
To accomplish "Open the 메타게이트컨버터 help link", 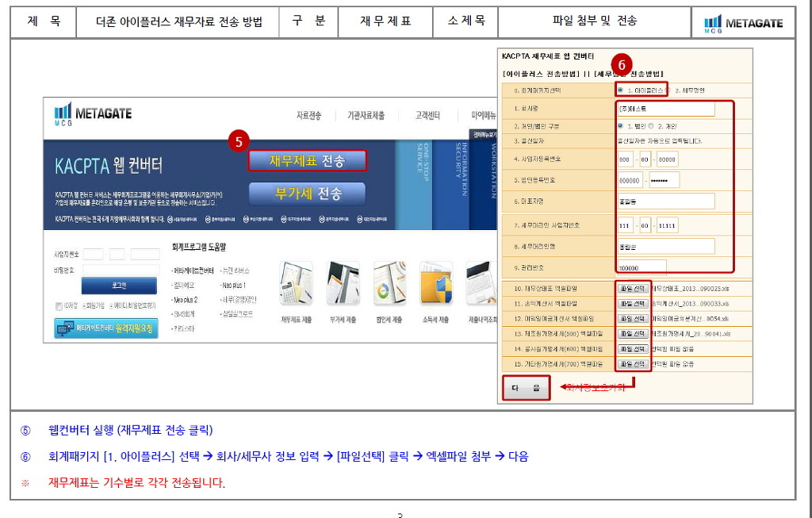I will pyautogui.click(x=193, y=271).
